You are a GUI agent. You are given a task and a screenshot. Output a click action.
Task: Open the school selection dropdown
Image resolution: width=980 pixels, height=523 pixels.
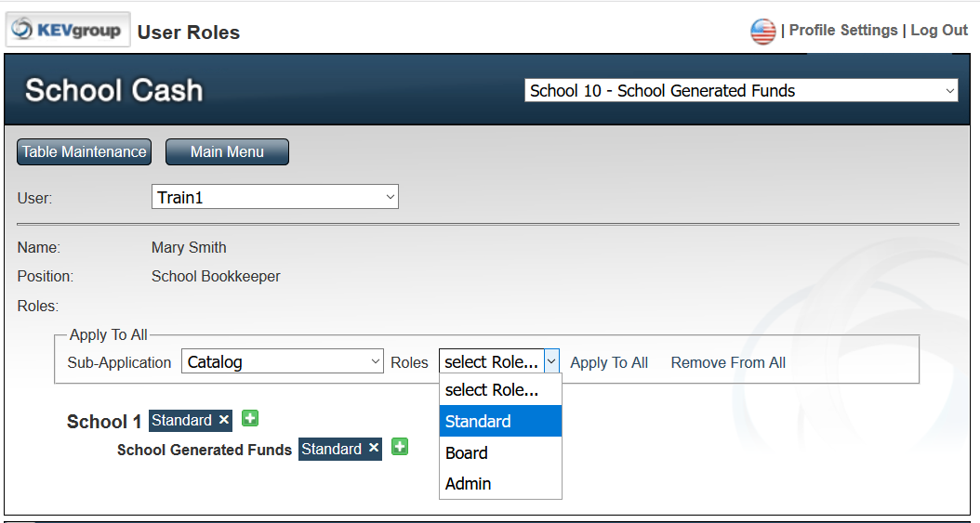point(741,90)
